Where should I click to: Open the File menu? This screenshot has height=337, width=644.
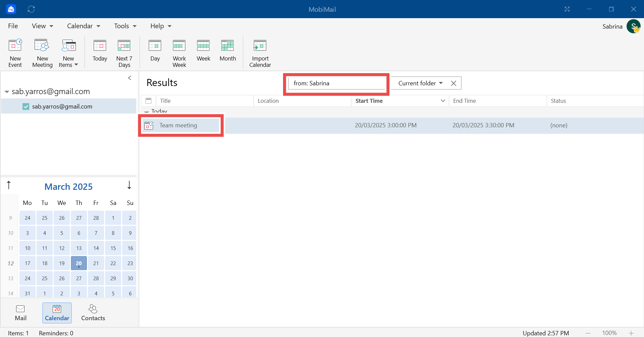(x=13, y=26)
